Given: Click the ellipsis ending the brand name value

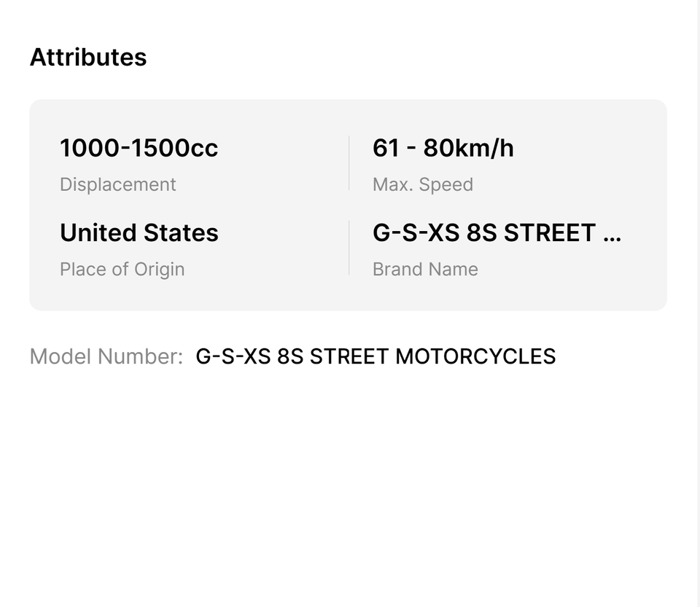Looking at the screenshot, I should pos(612,234).
